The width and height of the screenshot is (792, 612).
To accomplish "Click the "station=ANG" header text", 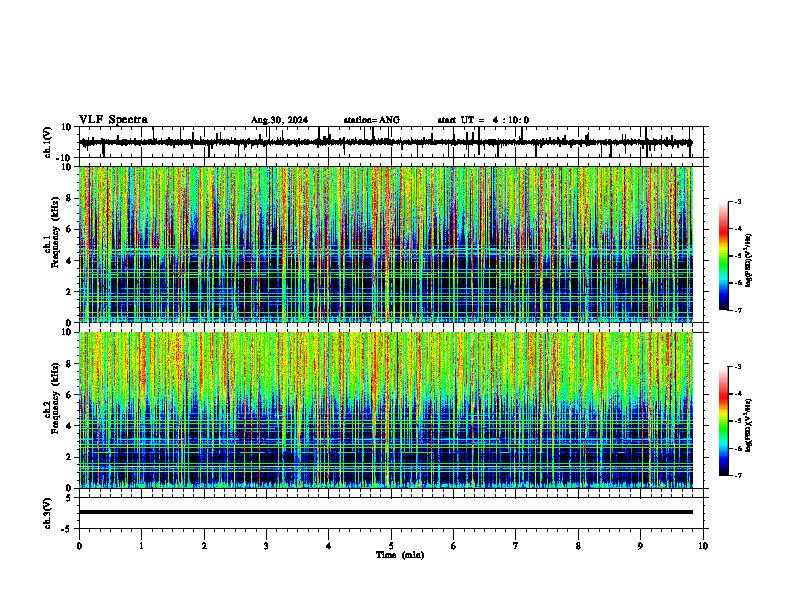I will click(372, 120).
